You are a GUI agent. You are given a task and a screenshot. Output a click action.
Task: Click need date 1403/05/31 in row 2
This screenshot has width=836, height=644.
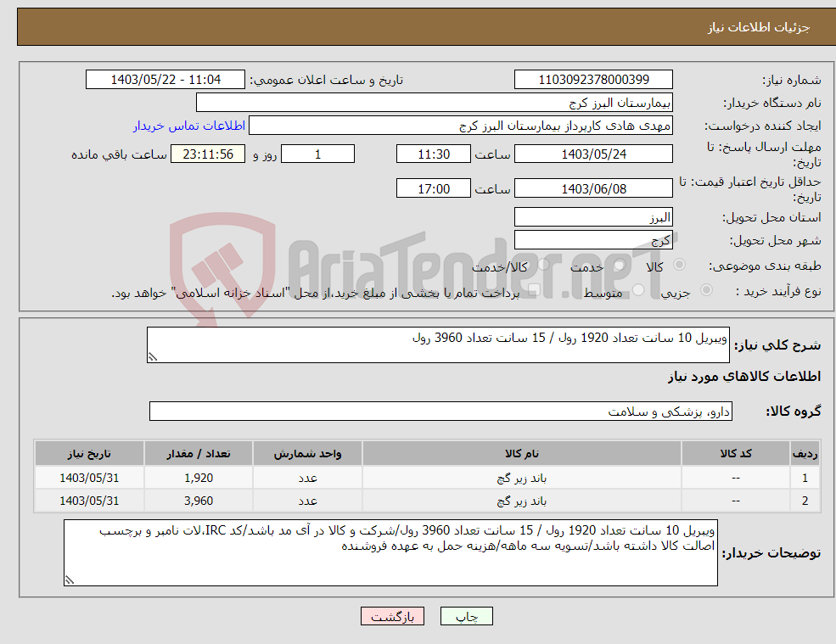pyautogui.click(x=89, y=501)
